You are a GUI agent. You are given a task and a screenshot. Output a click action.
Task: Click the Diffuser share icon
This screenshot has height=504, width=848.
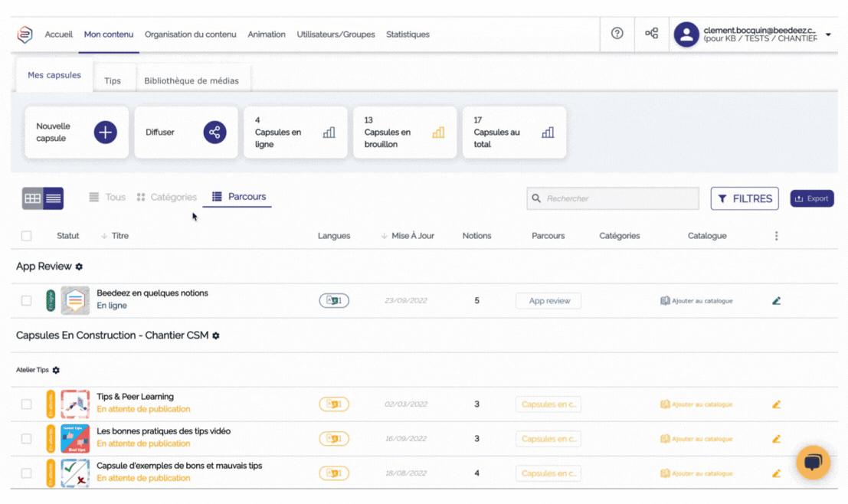pyautogui.click(x=214, y=133)
